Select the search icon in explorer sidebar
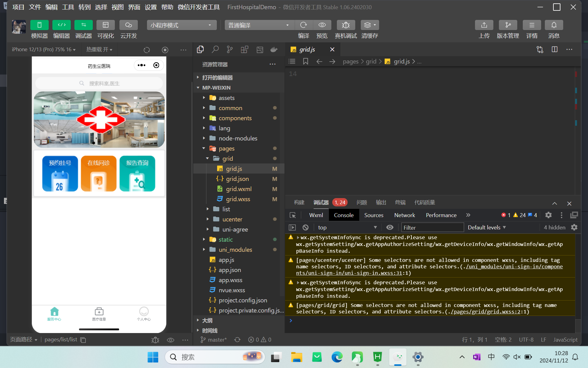 click(x=215, y=49)
